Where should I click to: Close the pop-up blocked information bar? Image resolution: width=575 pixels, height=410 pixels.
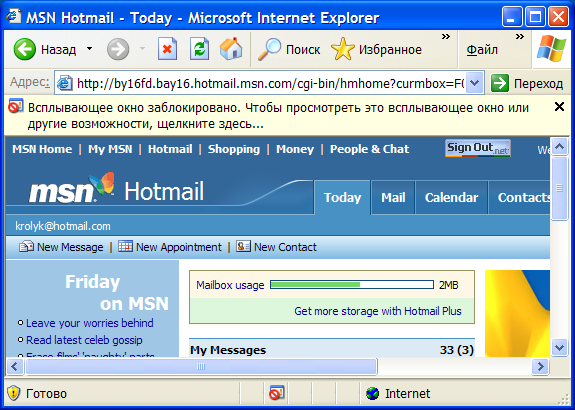(x=559, y=107)
